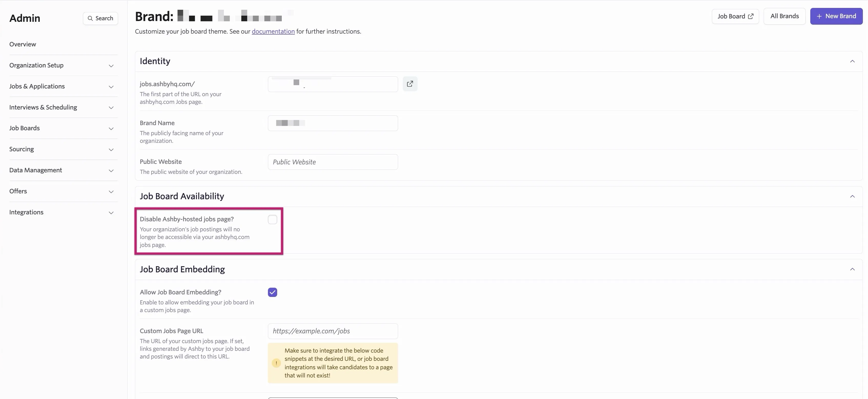Click the Identity section title
This screenshot has height=399, width=868.
[x=155, y=61]
